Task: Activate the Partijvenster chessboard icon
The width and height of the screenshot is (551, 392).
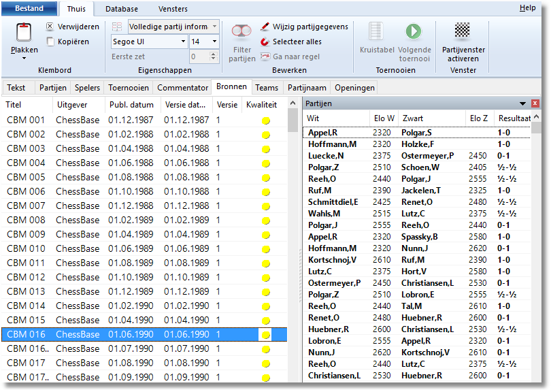Action: point(463,31)
